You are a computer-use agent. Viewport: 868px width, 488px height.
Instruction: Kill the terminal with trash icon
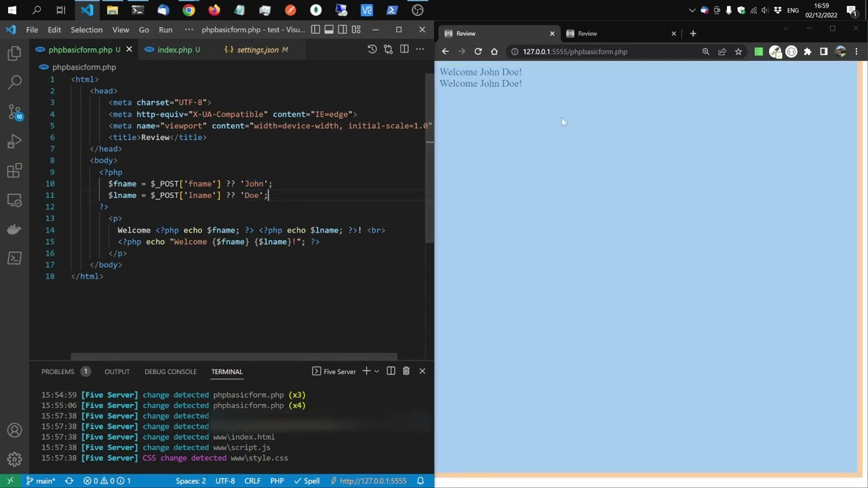click(406, 371)
